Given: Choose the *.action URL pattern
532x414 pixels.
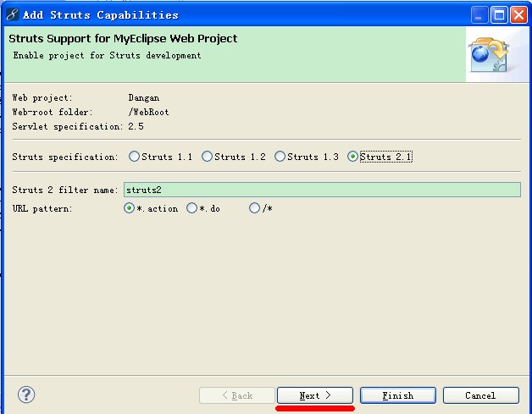Looking at the screenshot, I should 151,208.
